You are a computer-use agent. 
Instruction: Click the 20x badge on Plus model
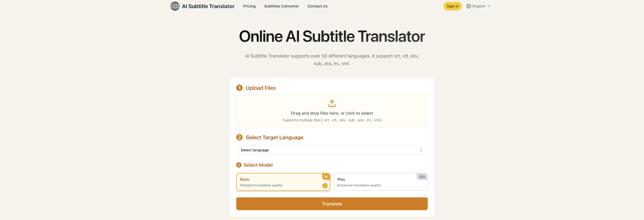pos(422,177)
